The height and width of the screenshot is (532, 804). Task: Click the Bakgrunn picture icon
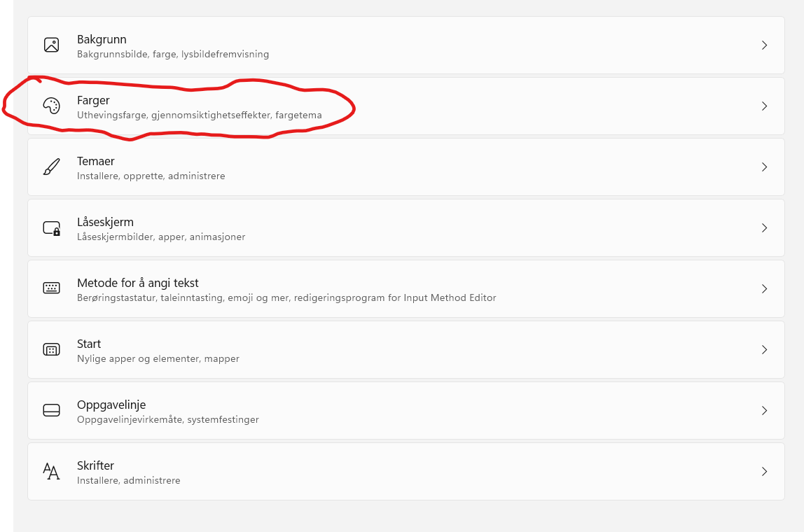(51, 45)
